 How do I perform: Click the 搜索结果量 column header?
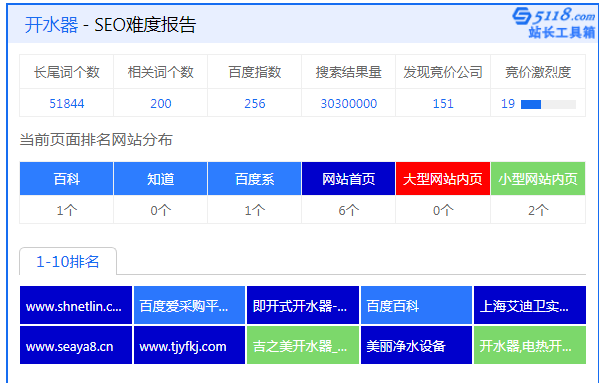pos(348,72)
